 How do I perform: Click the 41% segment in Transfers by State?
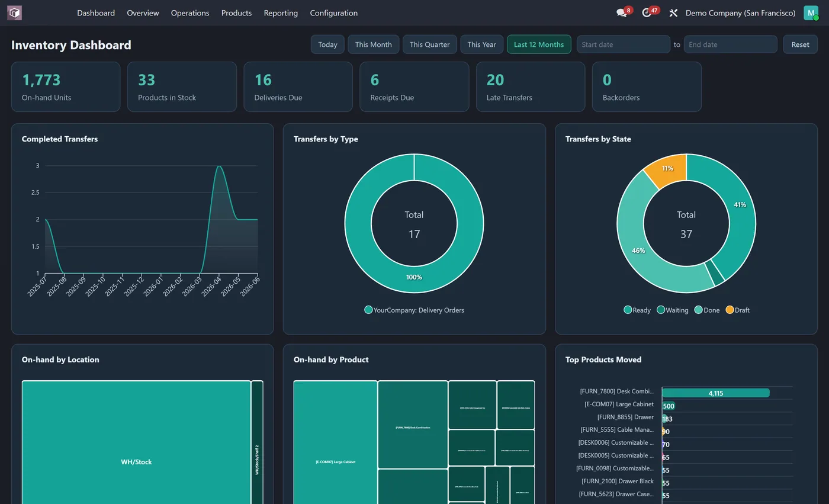tap(740, 204)
